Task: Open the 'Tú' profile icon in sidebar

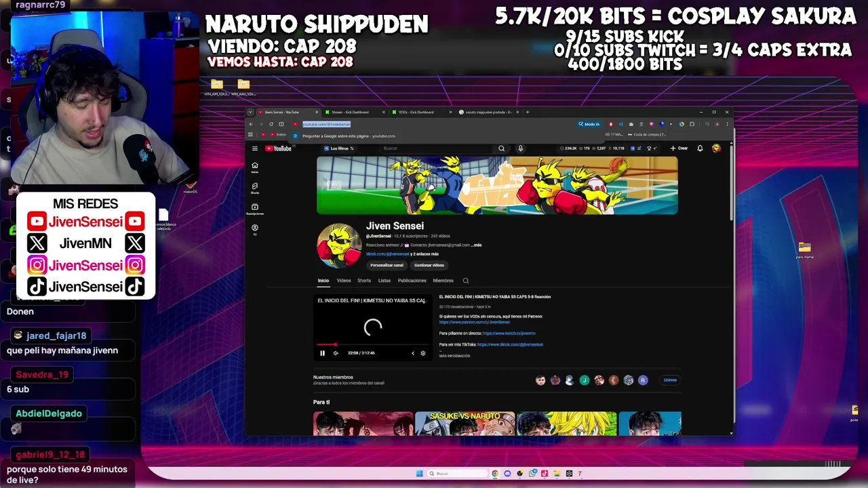Action: click(x=255, y=230)
